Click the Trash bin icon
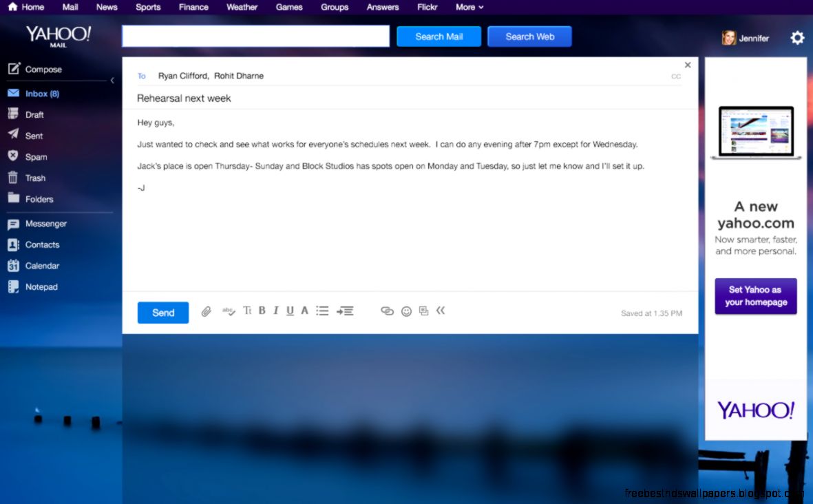 coord(12,177)
